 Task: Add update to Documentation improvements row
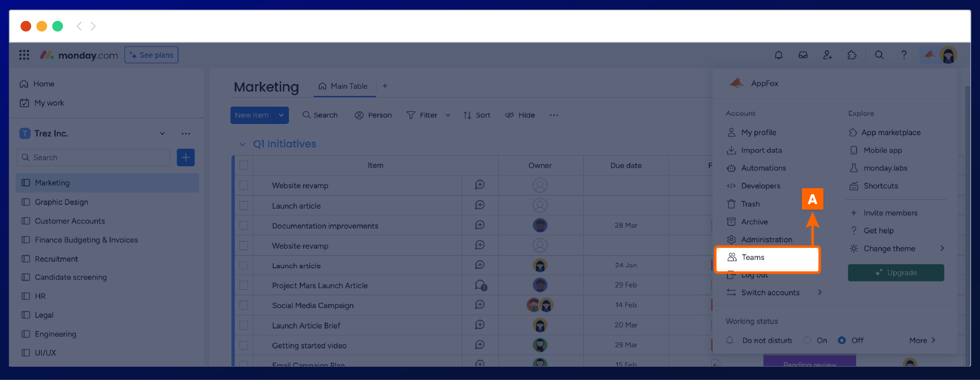pos(480,225)
